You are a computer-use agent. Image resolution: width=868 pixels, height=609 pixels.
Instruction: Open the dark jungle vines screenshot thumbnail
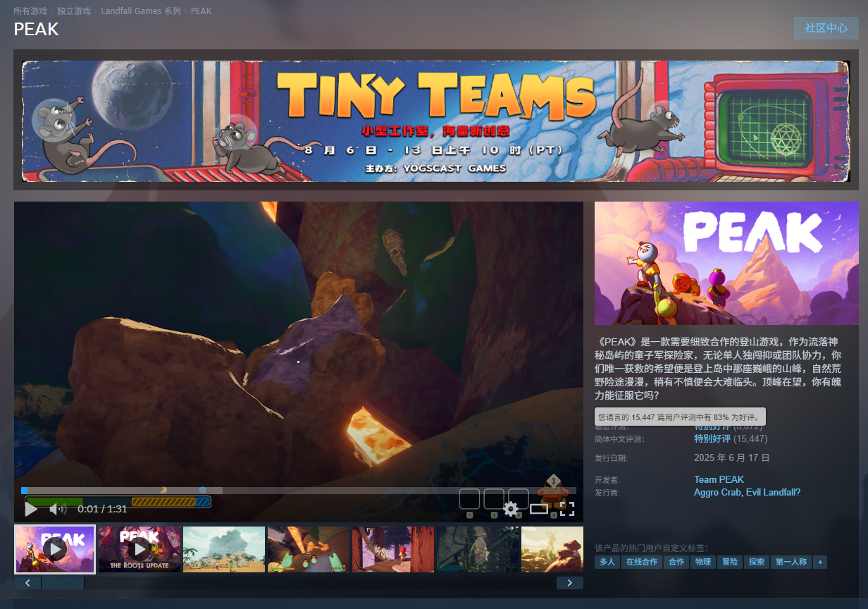click(x=478, y=548)
